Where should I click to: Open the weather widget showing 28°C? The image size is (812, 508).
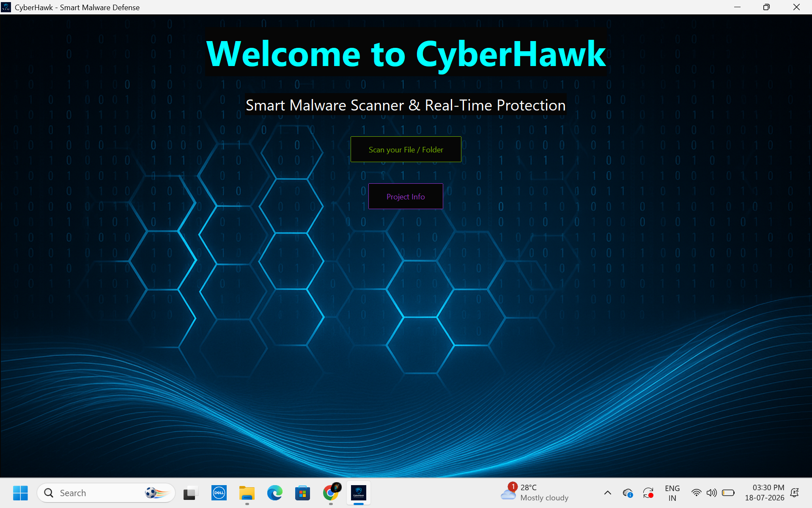[x=535, y=493]
